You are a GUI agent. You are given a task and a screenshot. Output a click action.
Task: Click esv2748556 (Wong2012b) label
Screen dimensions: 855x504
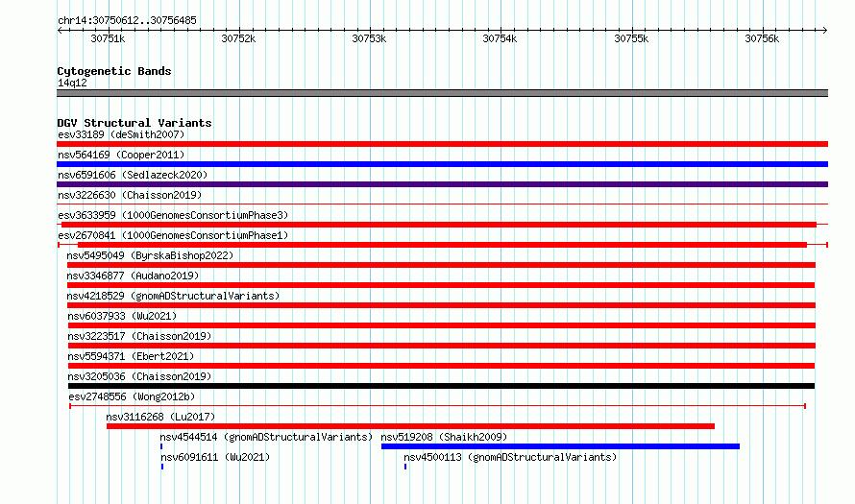click(x=132, y=396)
